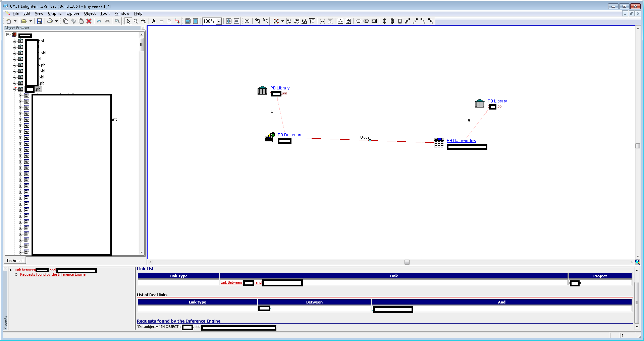The image size is (644, 341).
Task: Save the view with the floppy disk icon
Action: tap(39, 21)
